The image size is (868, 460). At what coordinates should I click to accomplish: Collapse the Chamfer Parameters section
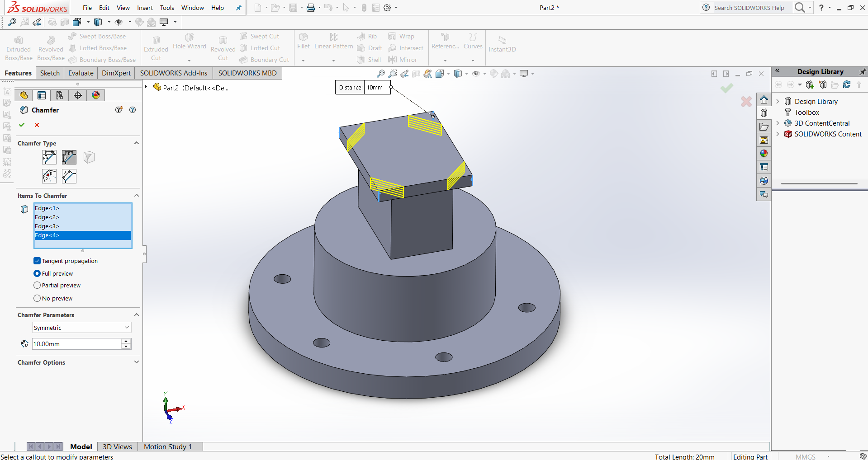pyautogui.click(x=137, y=314)
